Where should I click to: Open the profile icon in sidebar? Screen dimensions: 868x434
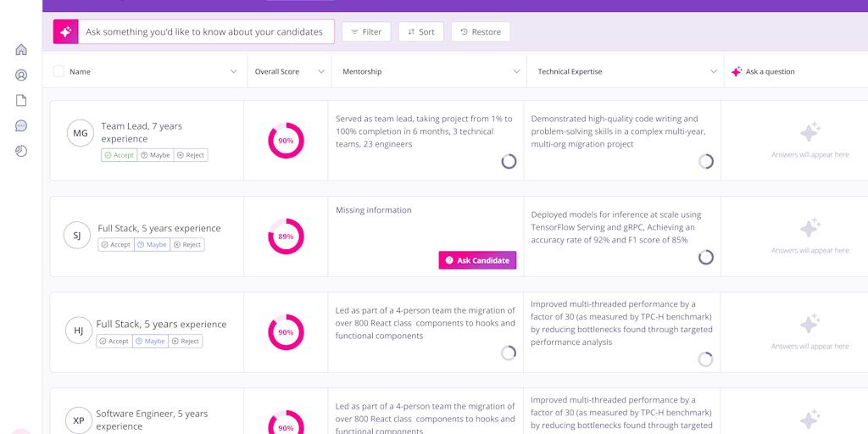(21, 75)
